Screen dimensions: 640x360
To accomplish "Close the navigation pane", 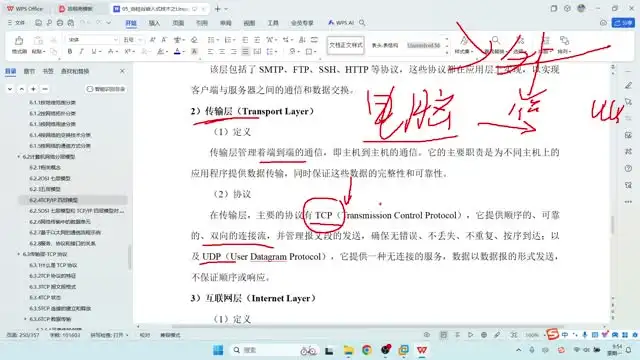I will point(122,71).
